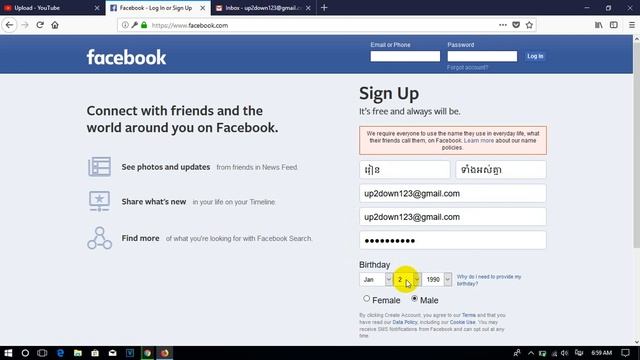Click the scrollbar down arrow
Viewport: 640px width, 360px height.
636,342
